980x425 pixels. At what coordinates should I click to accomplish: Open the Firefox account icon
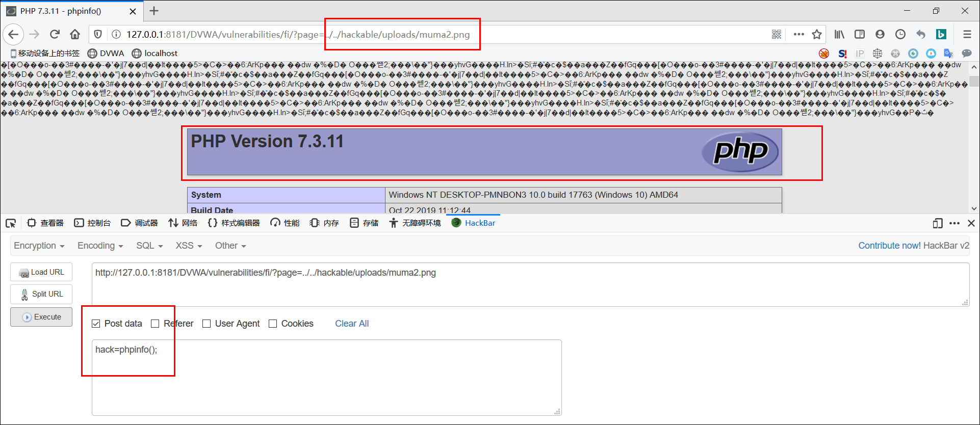click(x=880, y=34)
